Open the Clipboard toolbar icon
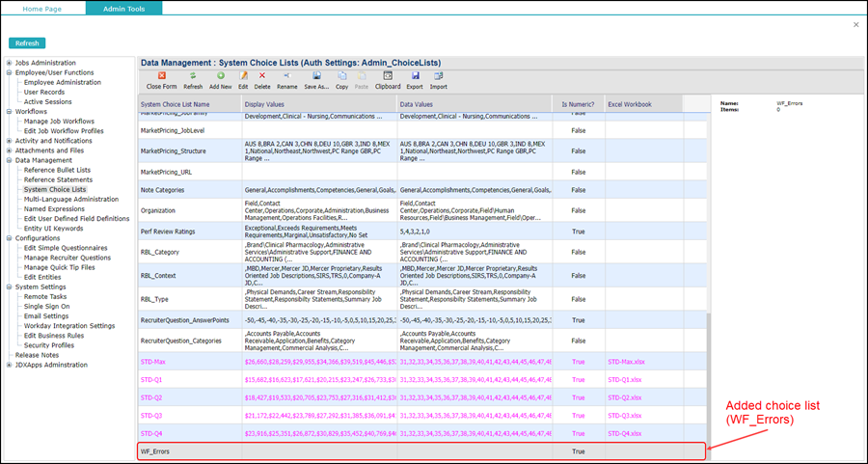Viewport: 868px width, 464px height. (387, 75)
